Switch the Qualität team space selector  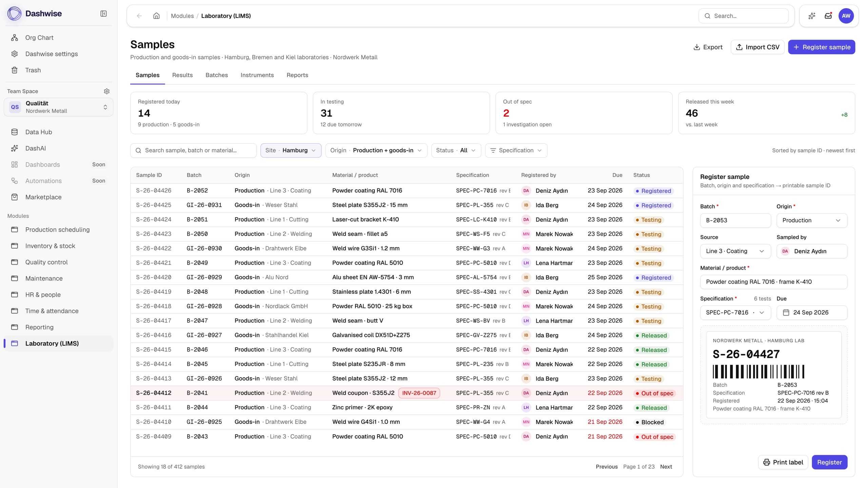58,107
